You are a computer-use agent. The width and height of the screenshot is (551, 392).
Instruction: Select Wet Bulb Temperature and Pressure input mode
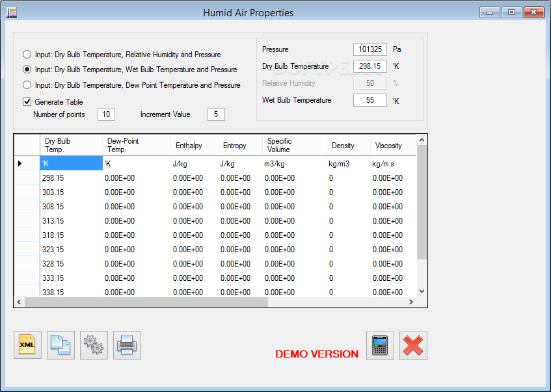(x=129, y=70)
